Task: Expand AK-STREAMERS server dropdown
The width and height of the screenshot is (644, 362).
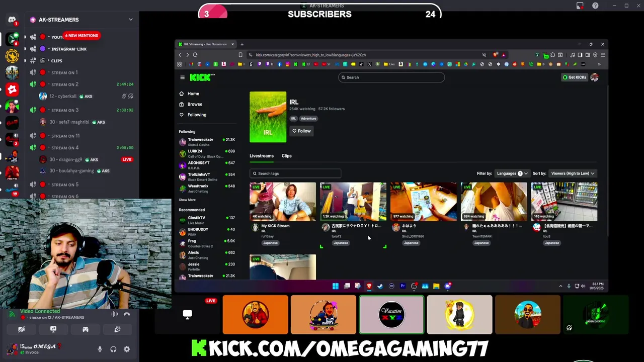Action: click(130, 20)
